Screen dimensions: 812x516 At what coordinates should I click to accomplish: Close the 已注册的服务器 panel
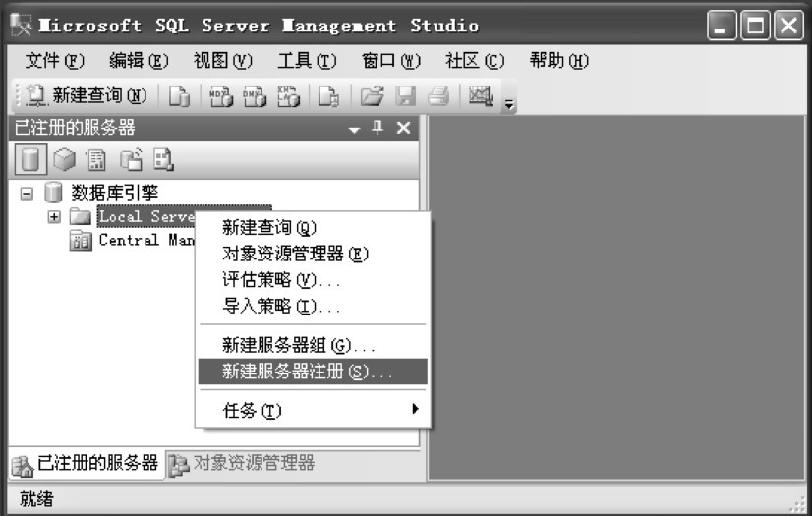403,128
